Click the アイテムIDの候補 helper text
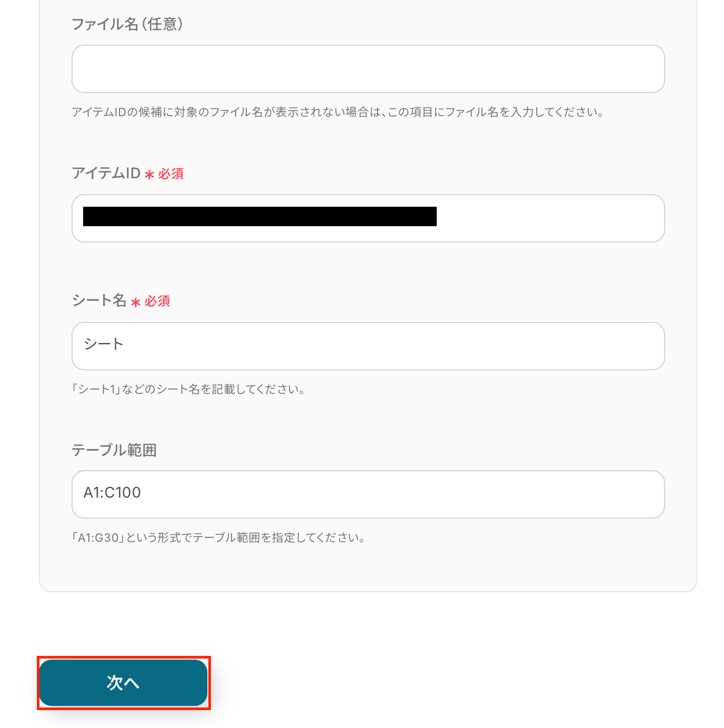 (x=337, y=112)
